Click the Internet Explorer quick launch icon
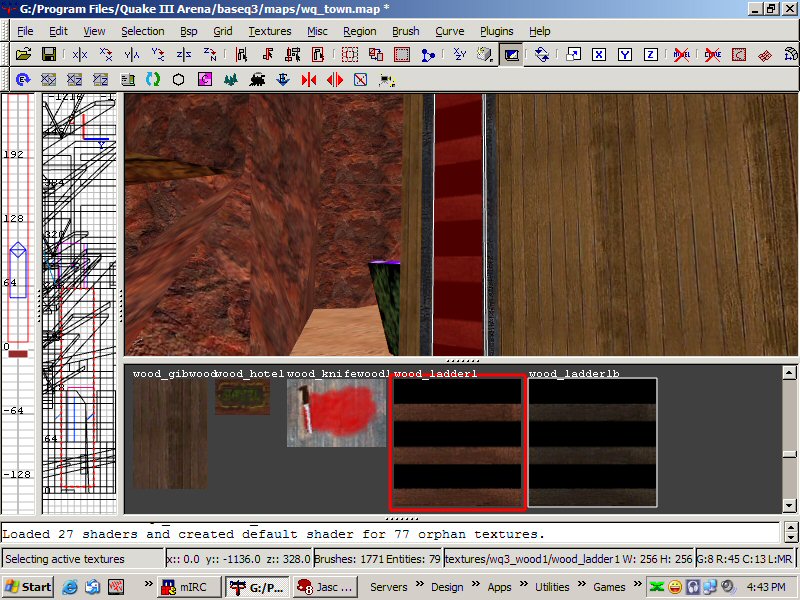Screen dimensions: 800x600 (x=69, y=587)
